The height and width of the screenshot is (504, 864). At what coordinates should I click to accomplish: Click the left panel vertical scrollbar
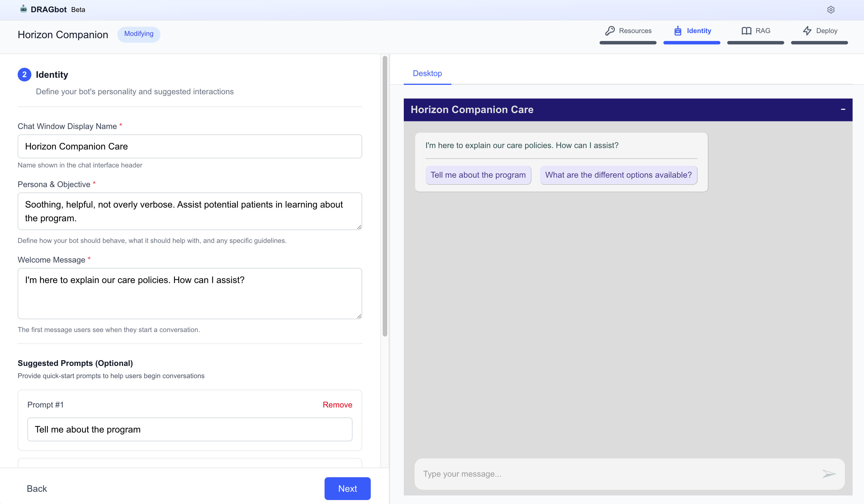(385, 195)
